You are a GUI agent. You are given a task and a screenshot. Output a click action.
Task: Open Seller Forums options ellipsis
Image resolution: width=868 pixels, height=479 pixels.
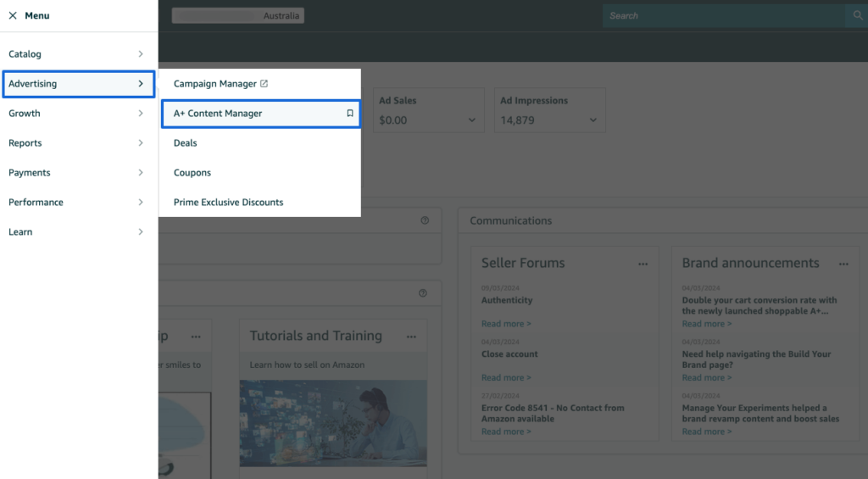point(643,265)
